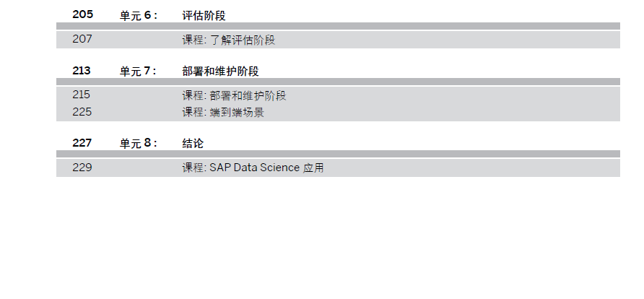Click page number 215
The height and width of the screenshot is (299, 644).
(x=82, y=95)
